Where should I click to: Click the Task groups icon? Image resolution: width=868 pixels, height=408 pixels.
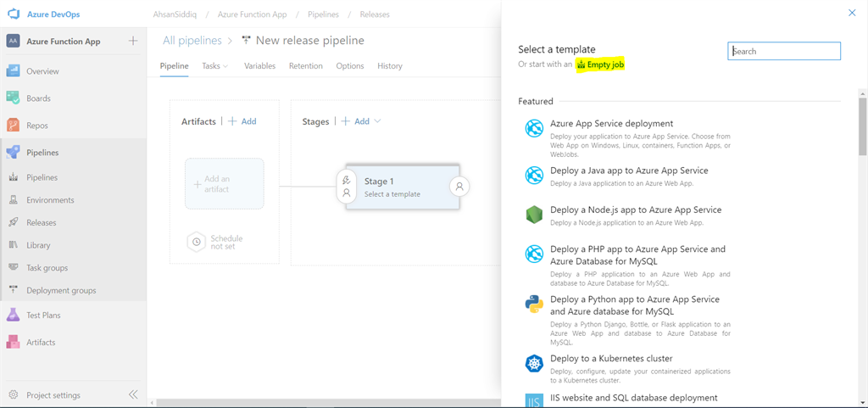tap(14, 267)
